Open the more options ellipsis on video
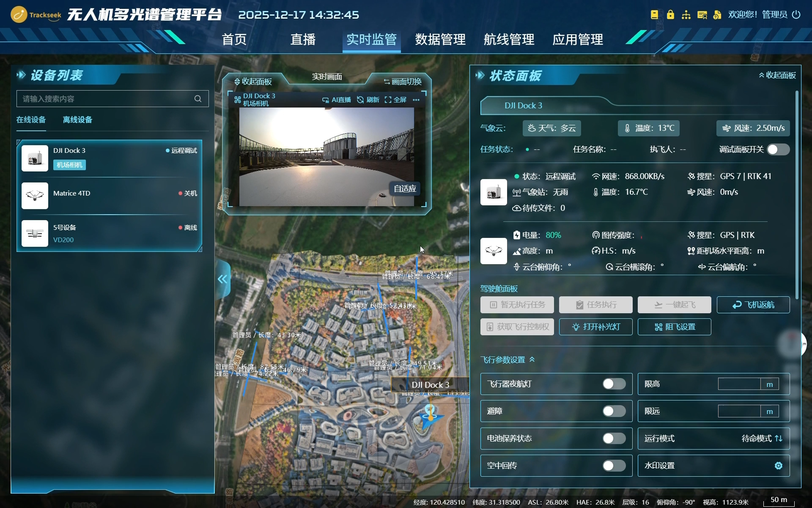Screen dimensions: 812x508 [x=416, y=100]
